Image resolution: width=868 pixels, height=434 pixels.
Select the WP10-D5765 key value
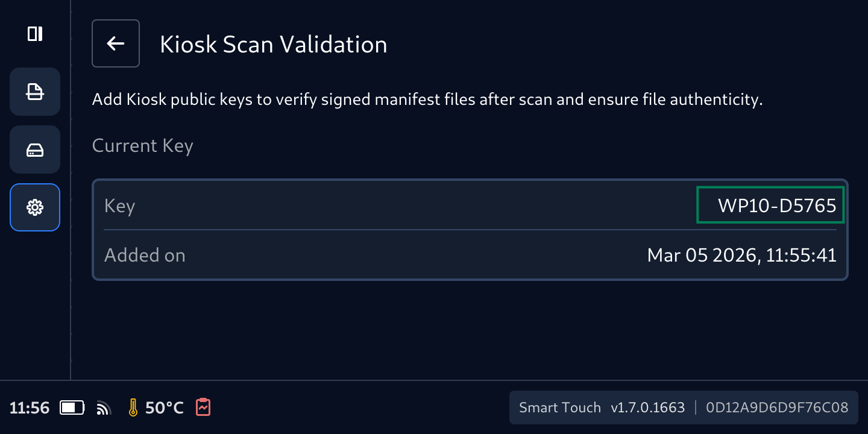(776, 206)
